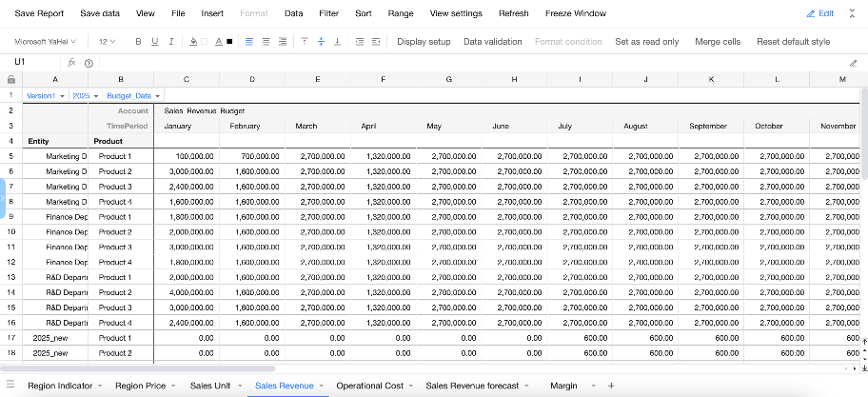The image size is (868, 397).
Task: Open Margin tab dropdown arrow
Action: (x=594, y=386)
